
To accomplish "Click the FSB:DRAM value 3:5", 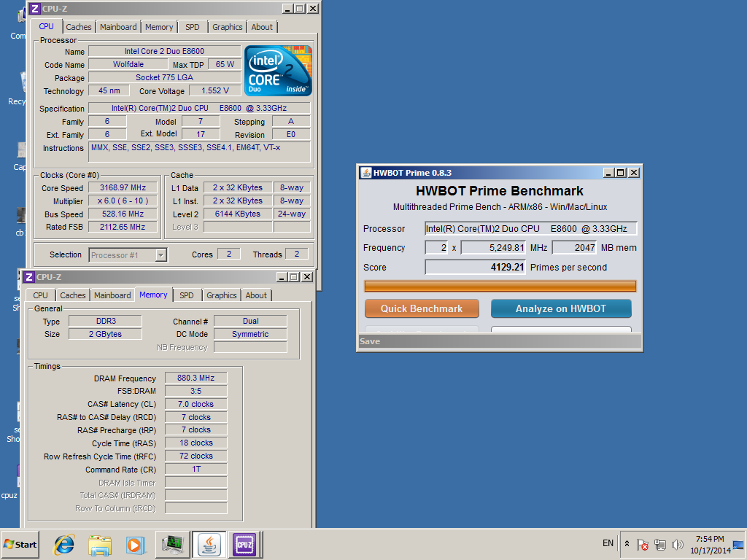I will click(x=196, y=391).
